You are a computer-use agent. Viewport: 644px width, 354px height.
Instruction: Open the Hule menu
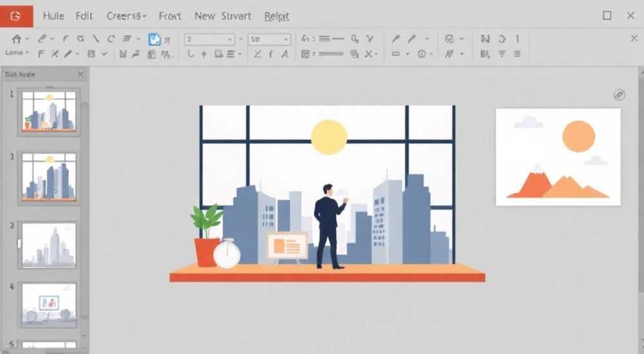[x=53, y=16]
